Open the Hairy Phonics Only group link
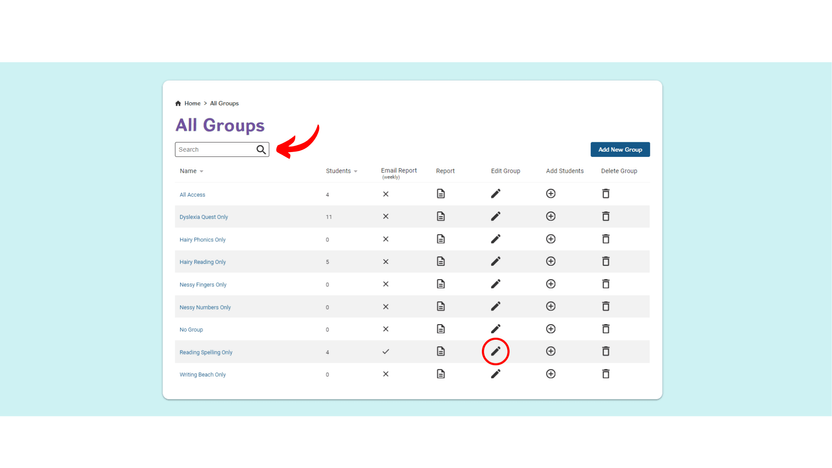Viewport: 832px width, 468px height. click(203, 240)
